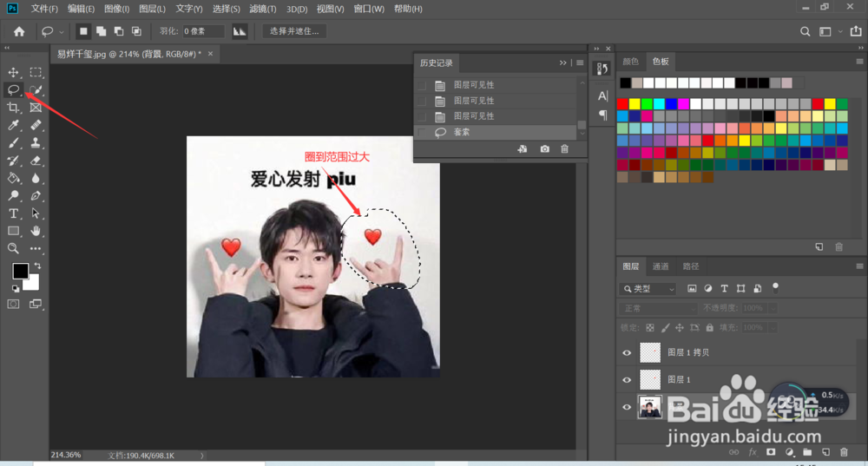Open Swatches panel options menu

pyautogui.click(x=859, y=62)
